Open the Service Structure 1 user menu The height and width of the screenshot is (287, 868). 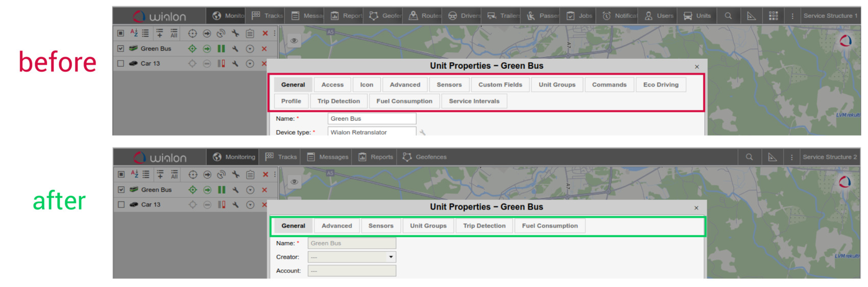(830, 16)
